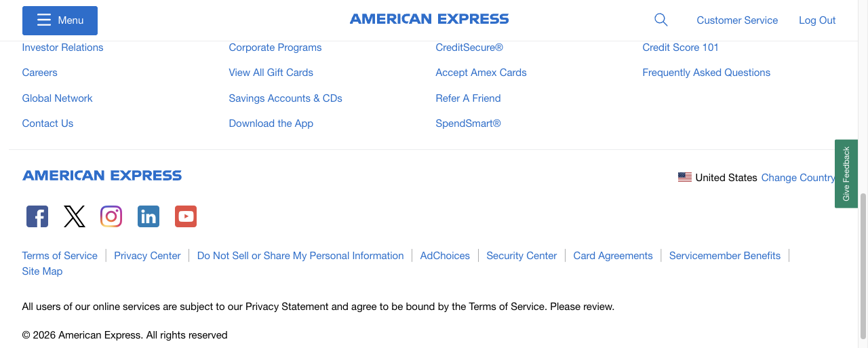Open Customer Service in header
This screenshot has width=868, height=348.
pos(737,20)
